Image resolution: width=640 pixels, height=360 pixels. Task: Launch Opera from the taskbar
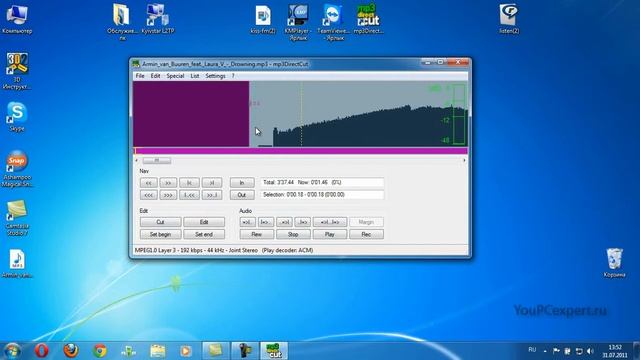(x=41, y=351)
